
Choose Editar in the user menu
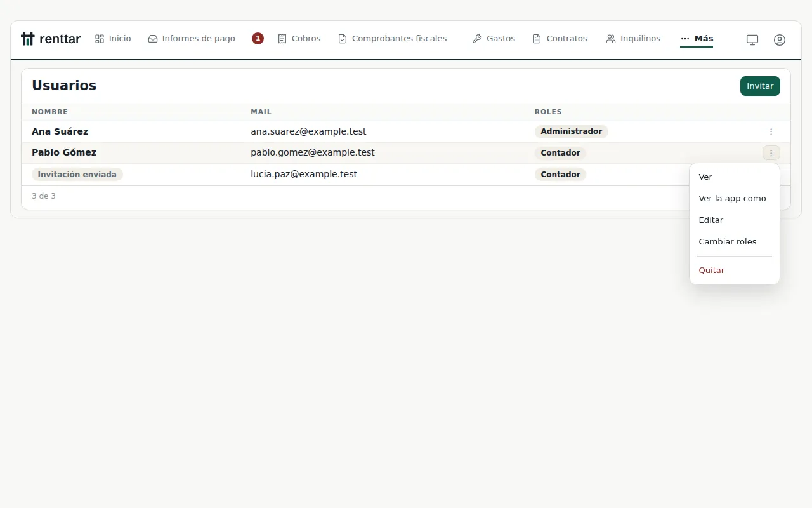coord(735,220)
